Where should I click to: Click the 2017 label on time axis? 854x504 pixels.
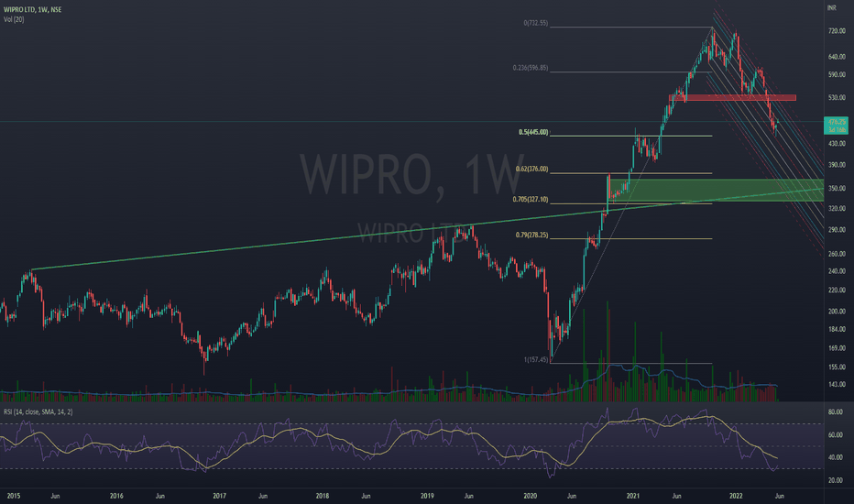pyautogui.click(x=220, y=496)
